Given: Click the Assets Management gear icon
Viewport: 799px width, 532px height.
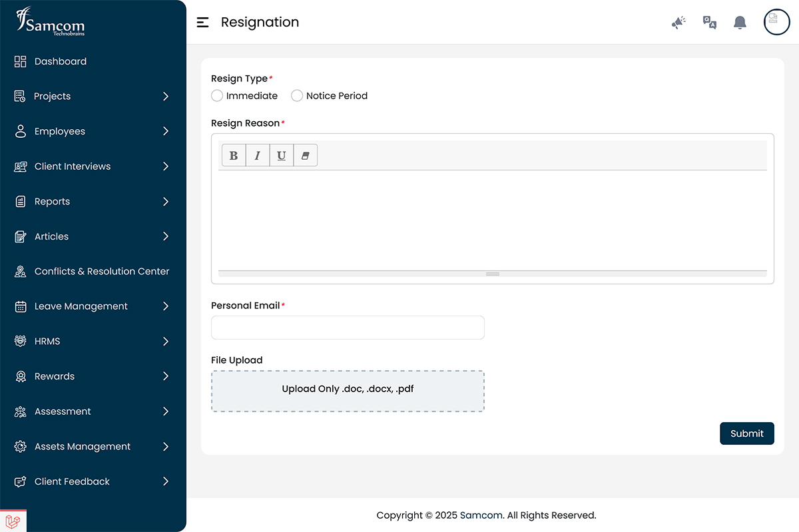Looking at the screenshot, I should pyautogui.click(x=21, y=447).
